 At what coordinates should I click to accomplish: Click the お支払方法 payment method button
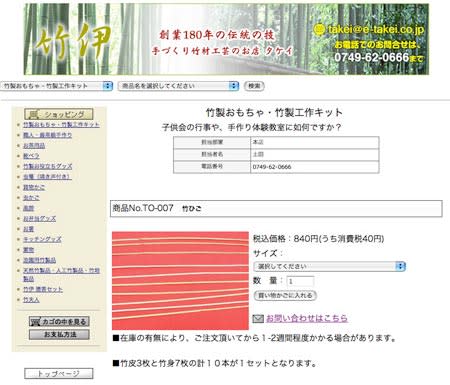pyautogui.click(x=59, y=334)
